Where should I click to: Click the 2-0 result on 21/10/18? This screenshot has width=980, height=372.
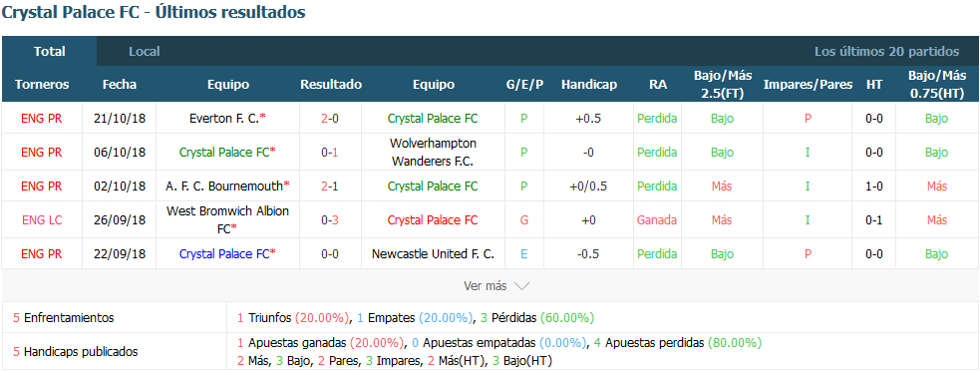pos(331,118)
